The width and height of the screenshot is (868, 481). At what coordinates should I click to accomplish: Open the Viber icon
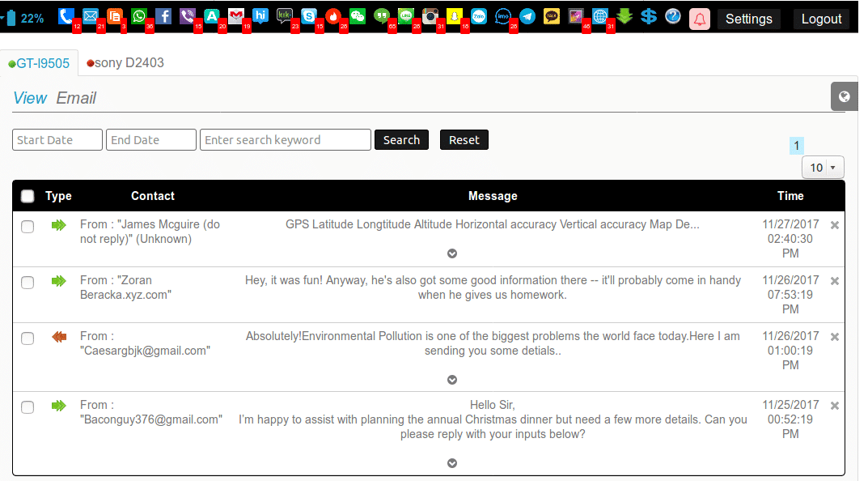click(188, 16)
